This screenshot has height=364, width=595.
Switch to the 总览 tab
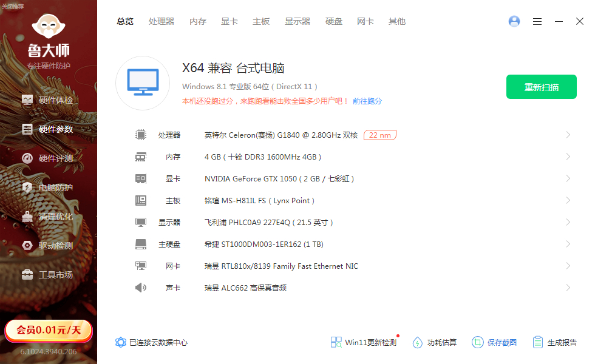(125, 22)
